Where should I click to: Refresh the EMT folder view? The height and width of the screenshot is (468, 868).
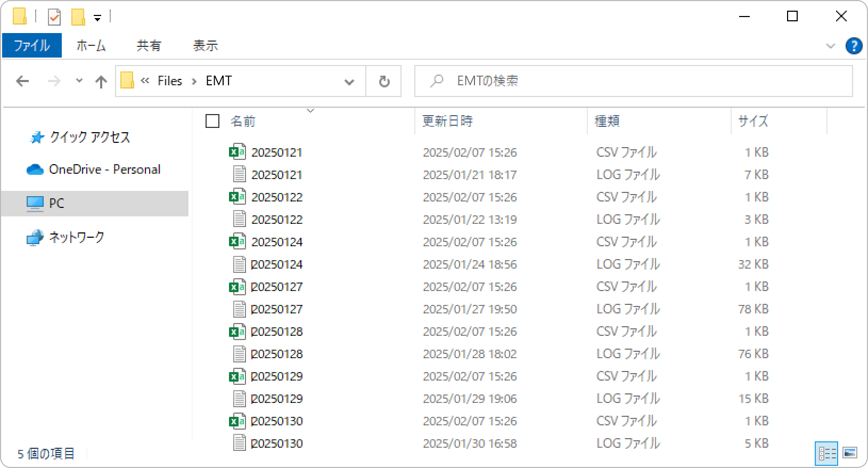tap(384, 81)
